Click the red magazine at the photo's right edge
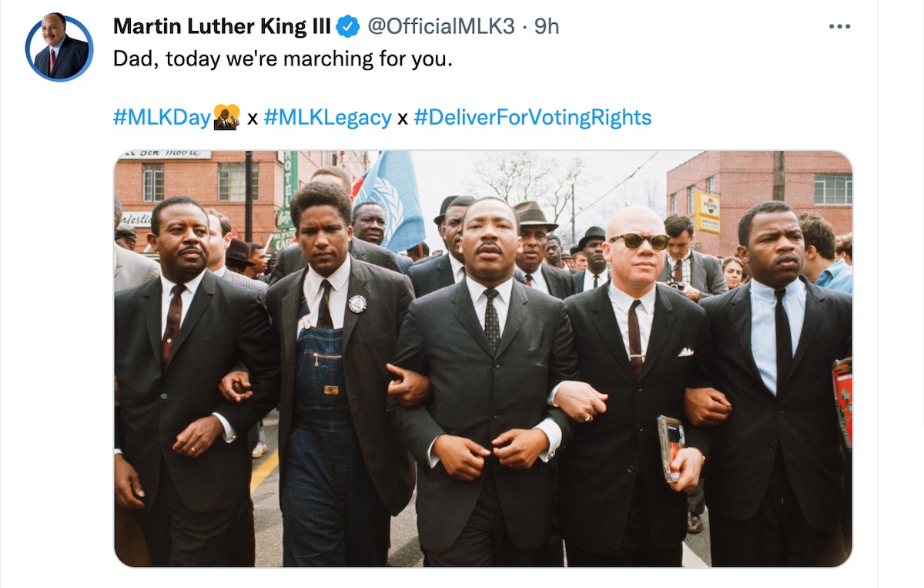Screen dimensions: 924x588 point(843,401)
